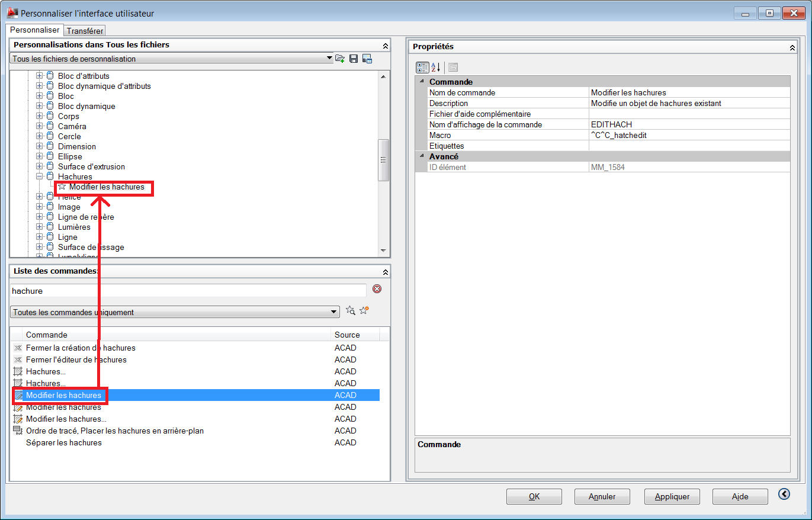
Task: Click the icon of Fermer l'éditeur de hachures
Action: coord(18,359)
